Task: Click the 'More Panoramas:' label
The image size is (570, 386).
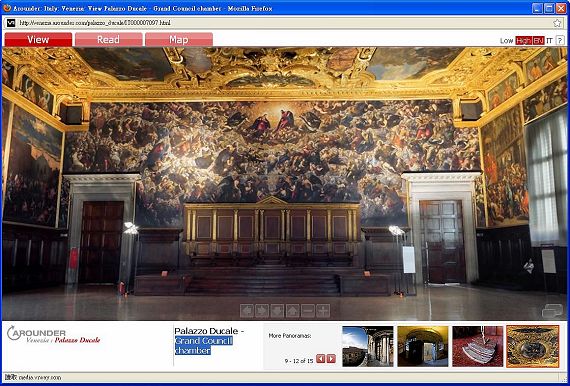Action: (290, 336)
